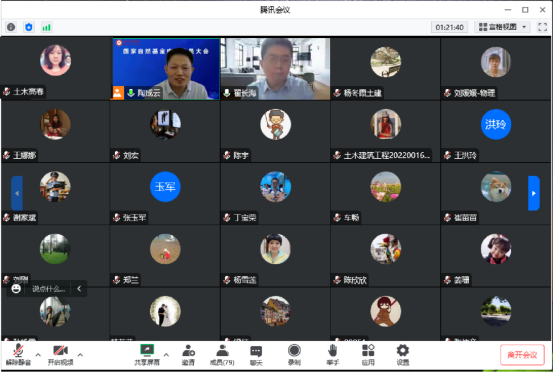The height and width of the screenshot is (372, 553).
Task: Expand microphone options arrow
Action: [38, 355]
